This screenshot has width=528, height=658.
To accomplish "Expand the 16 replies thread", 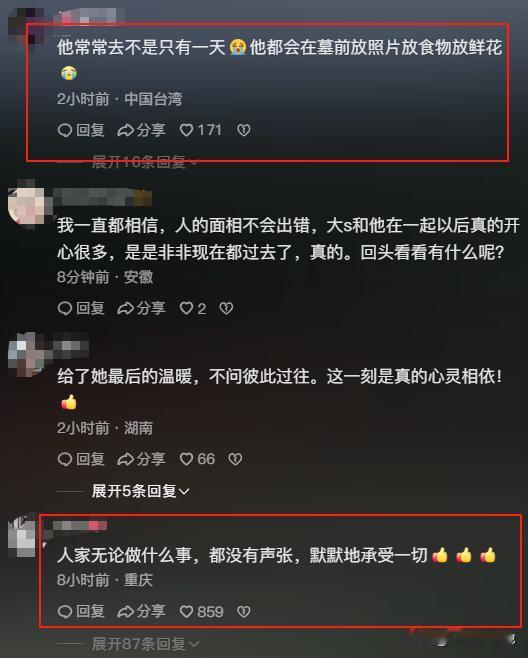I will click(145, 162).
